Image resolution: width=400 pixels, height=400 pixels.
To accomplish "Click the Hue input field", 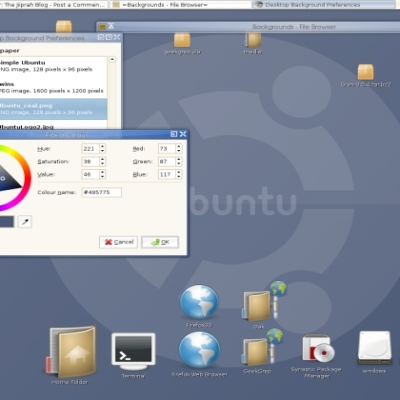I will [x=91, y=148].
